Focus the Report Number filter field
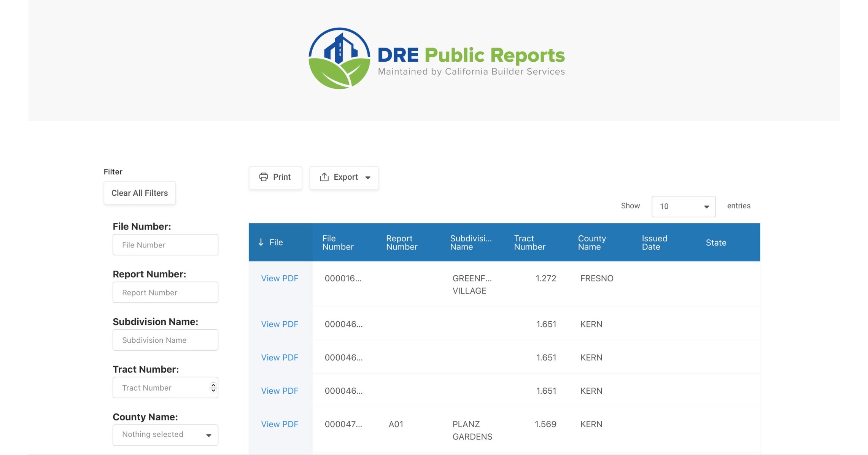The height and width of the screenshot is (455, 868). tap(165, 292)
